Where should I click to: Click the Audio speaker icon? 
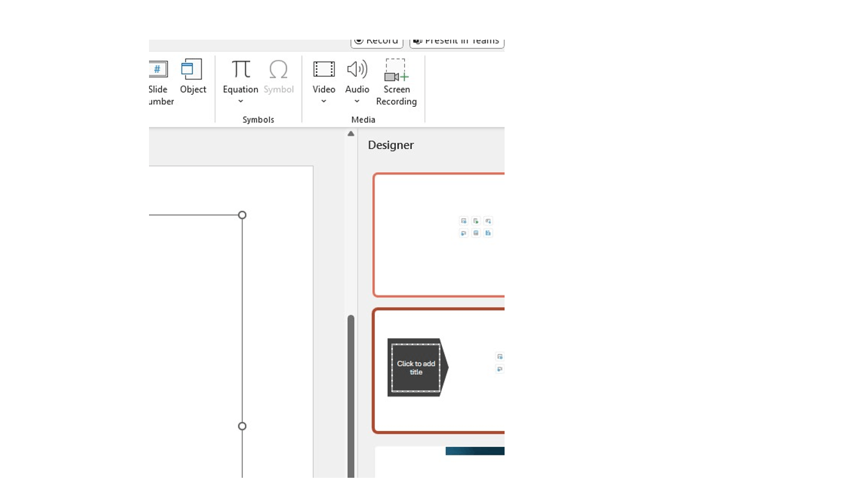pos(357,69)
